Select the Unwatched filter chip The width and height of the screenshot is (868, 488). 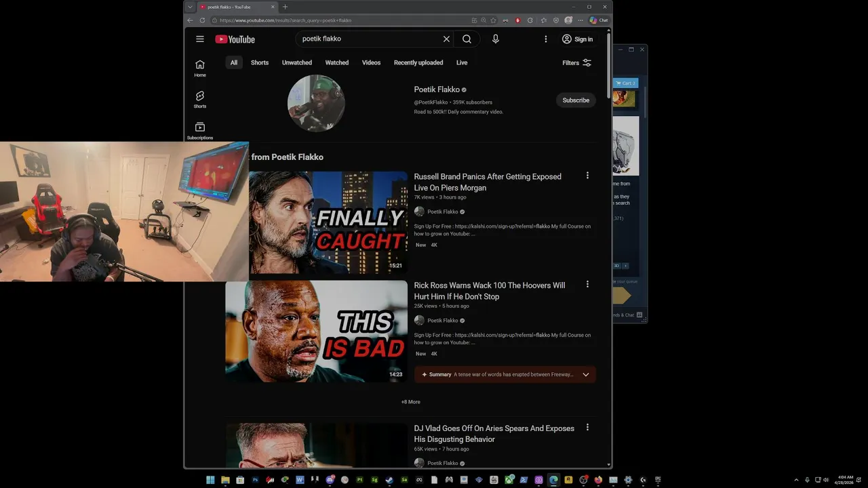[x=297, y=62]
